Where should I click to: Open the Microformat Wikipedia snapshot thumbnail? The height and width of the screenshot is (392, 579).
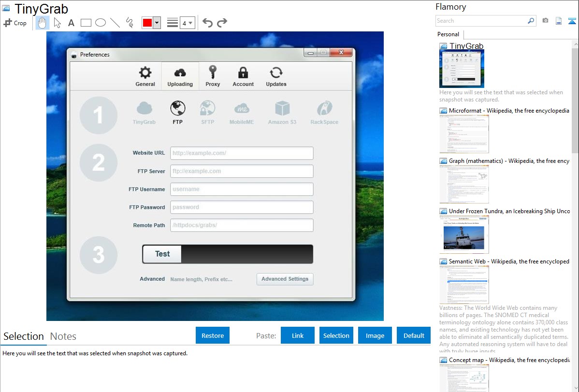pos(464,134)
